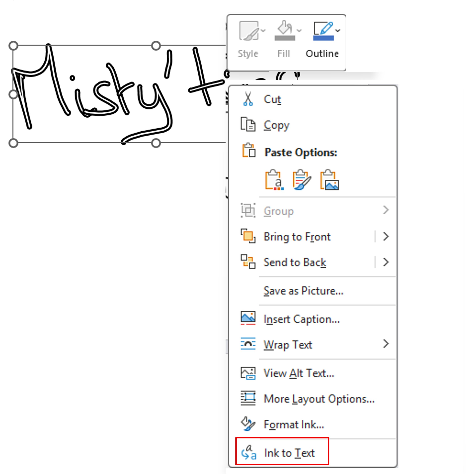Expand the Send to Back submenu arrow
Viewport: 476px width, 474px height.
point(386,262)
